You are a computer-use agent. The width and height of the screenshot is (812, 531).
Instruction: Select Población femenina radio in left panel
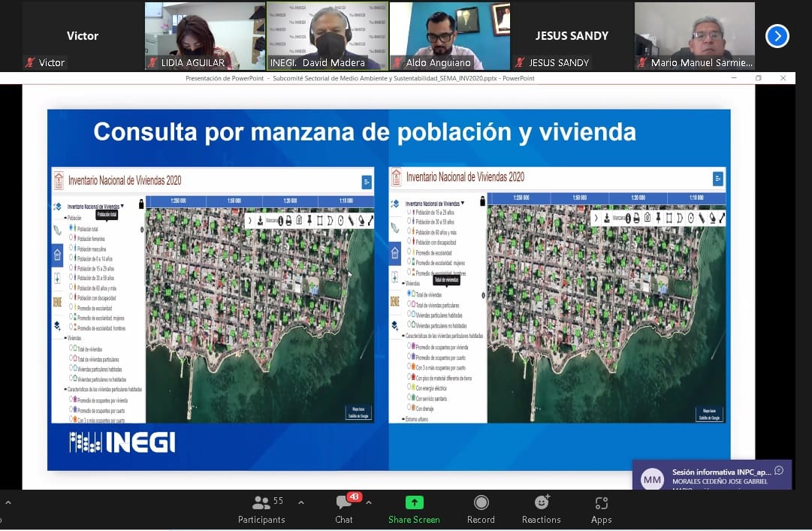pyautogui.click(x=72, y=238)
